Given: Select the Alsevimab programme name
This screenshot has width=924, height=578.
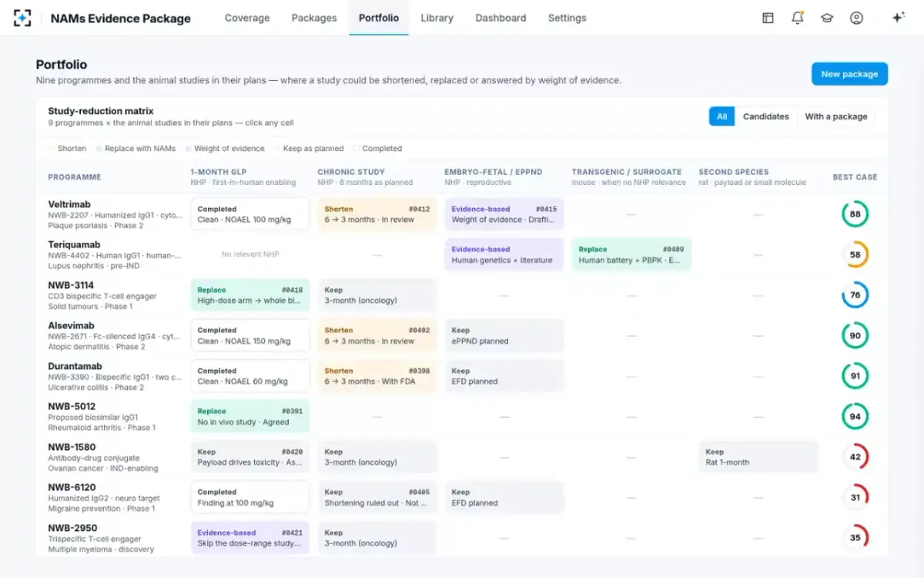Looking at the screenshot, I should click(x=71, y=325).
